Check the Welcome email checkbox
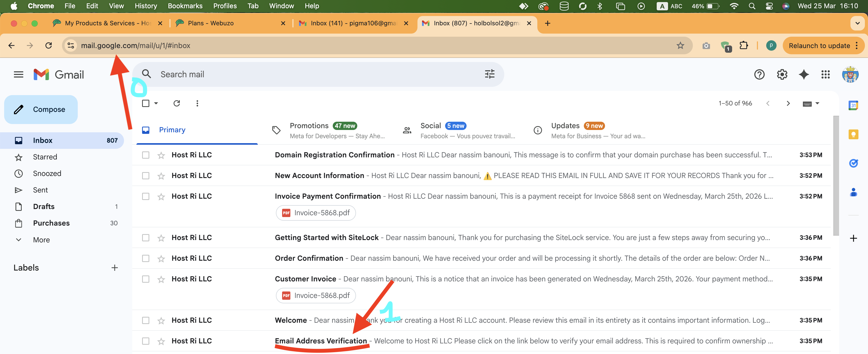 pos(145,320)
